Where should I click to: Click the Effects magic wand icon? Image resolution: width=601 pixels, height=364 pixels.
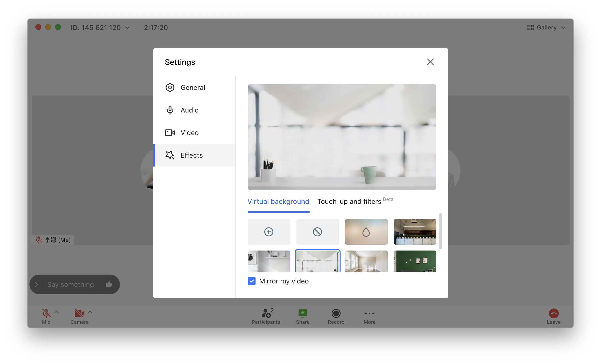(x=170, y=155)
